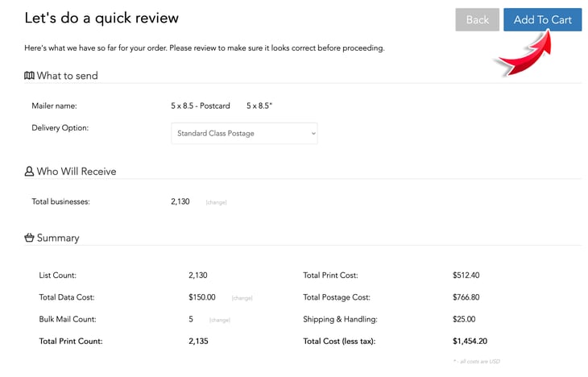Click the Let's do a quick review heading
The height and width of the screenshot is (377, 588).
pyautogui.click(x=101, y=18)
